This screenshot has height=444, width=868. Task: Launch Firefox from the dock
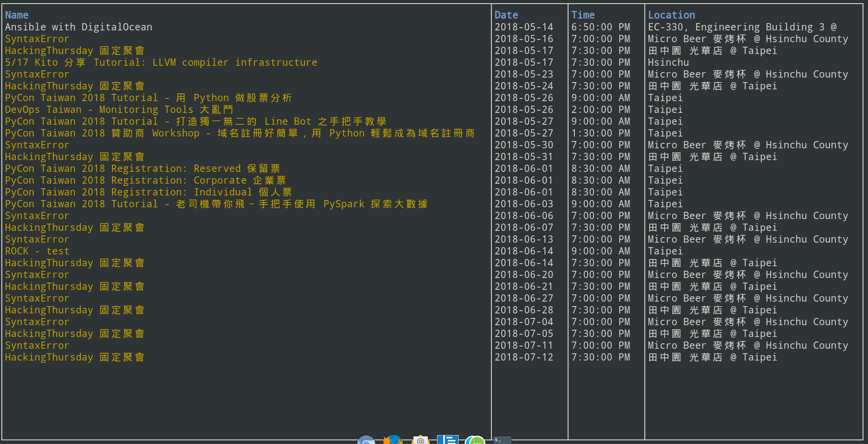[393, 439]
